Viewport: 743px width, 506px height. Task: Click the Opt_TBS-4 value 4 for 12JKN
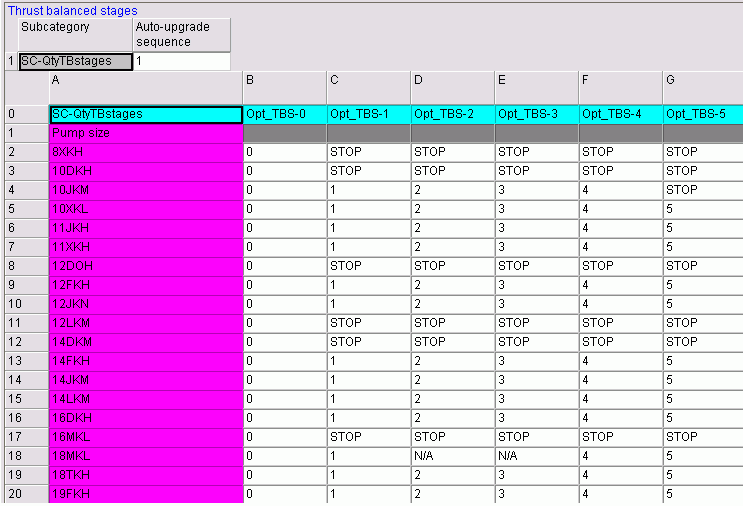tap(620, 304)
